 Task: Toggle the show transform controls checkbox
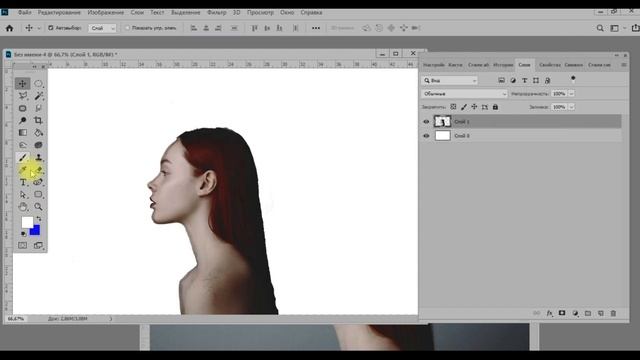127,28
